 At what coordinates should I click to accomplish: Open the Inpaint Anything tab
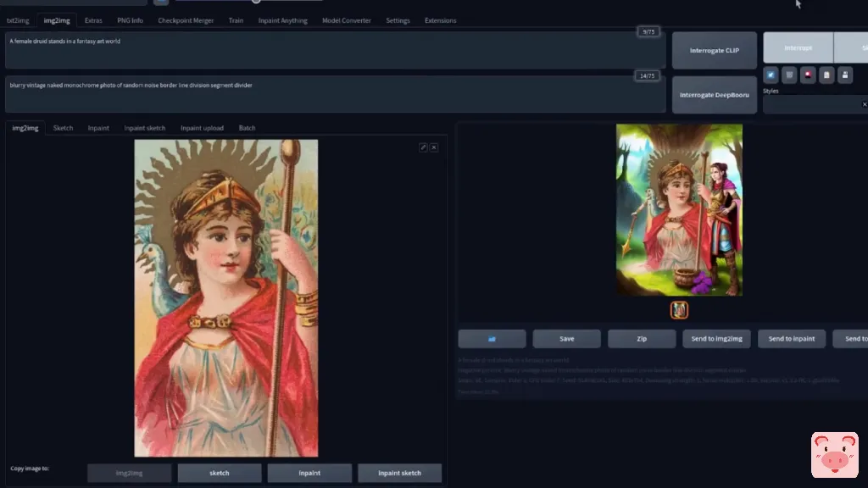point(282,20)
